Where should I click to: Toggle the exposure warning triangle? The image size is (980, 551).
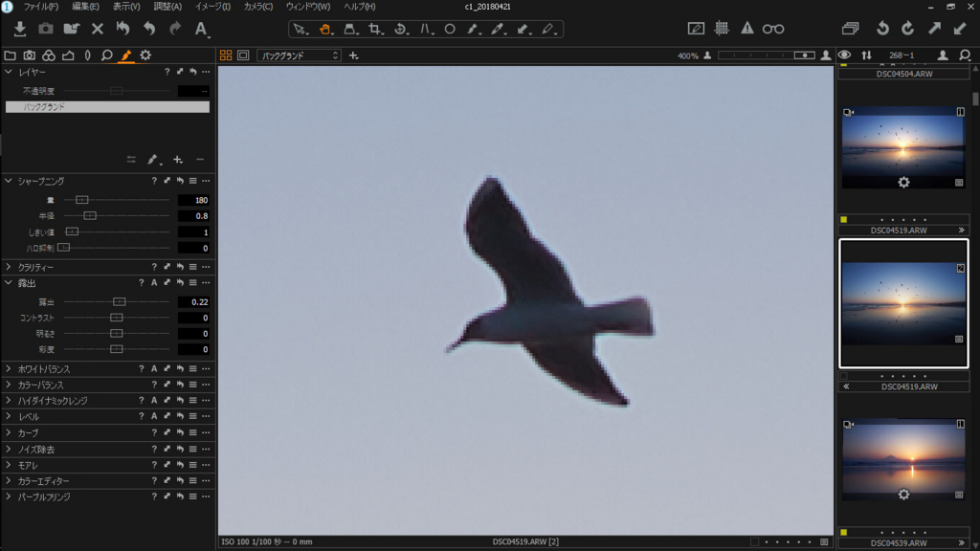coord(746,29)
